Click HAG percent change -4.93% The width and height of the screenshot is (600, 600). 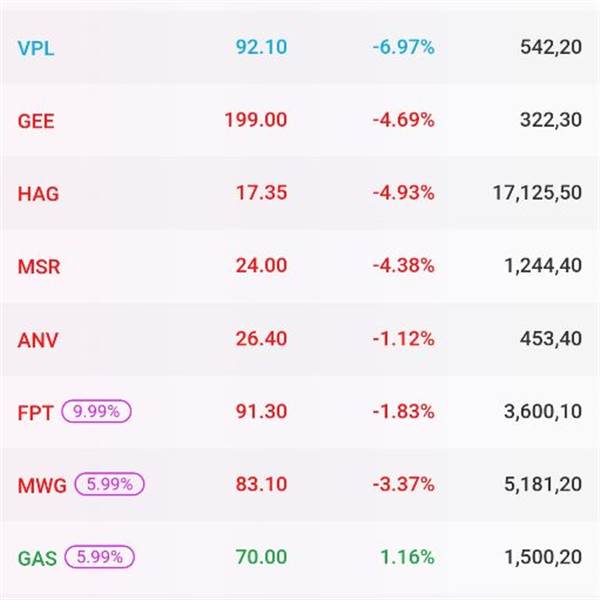[403, 193]
